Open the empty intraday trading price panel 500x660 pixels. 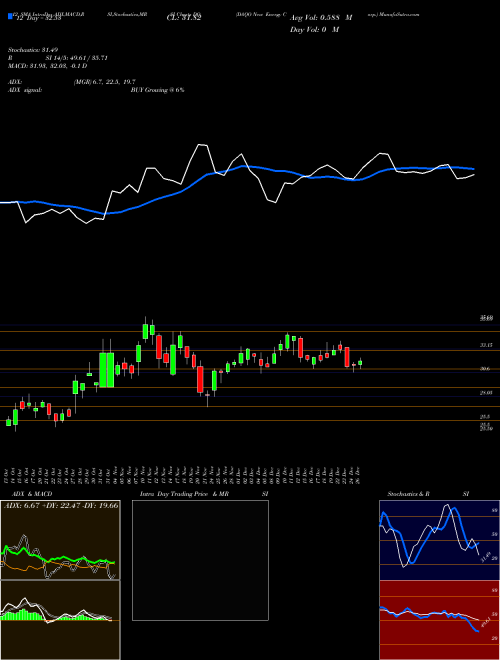tap(200, 560)
